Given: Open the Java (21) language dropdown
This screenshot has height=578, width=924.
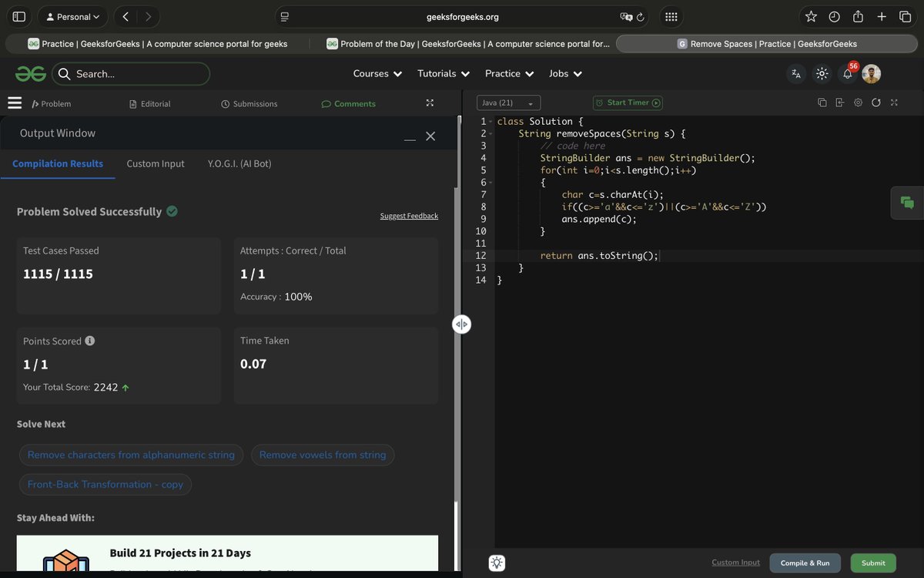Looking at the screenshot, I should (x=509, y=102).
